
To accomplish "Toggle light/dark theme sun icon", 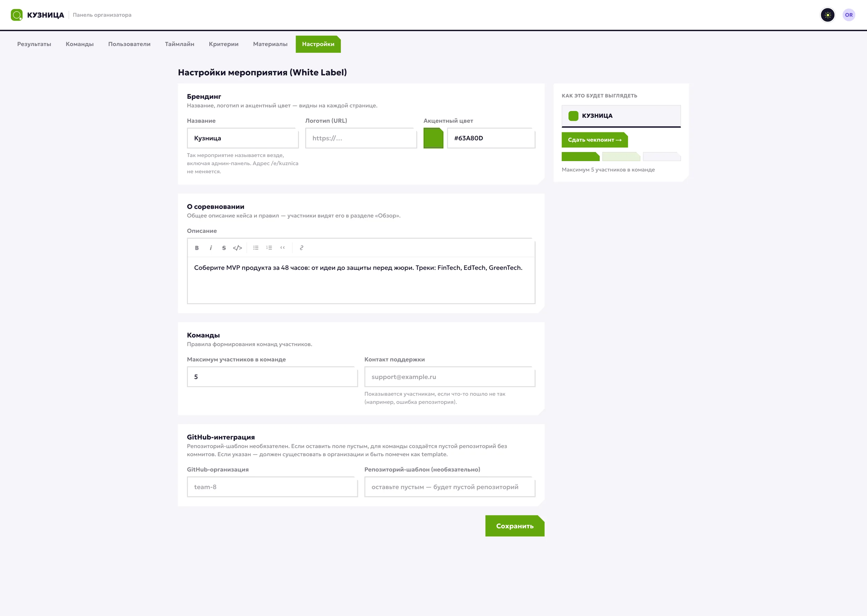I will coord(827,15).
